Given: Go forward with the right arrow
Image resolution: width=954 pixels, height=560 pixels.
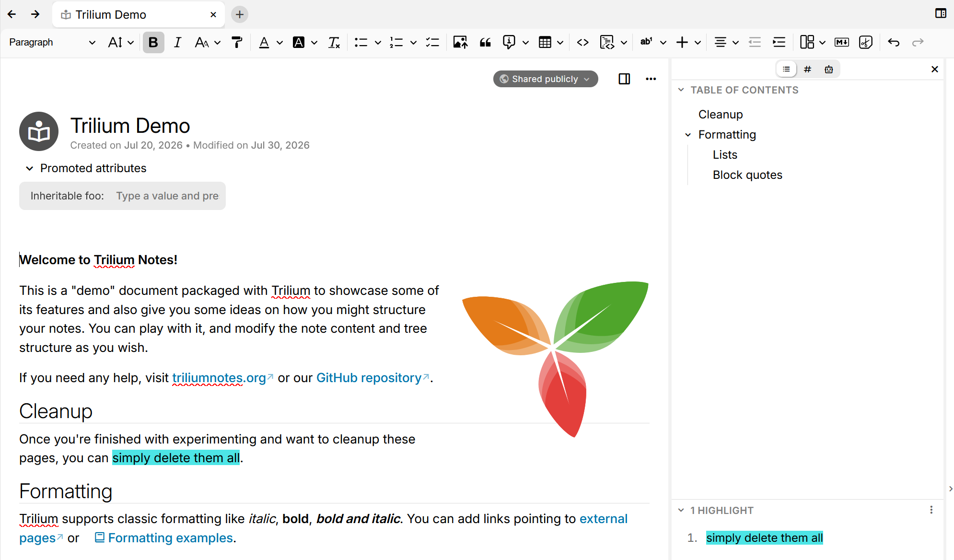Looking at the screenshot, I should click(35, 14).
